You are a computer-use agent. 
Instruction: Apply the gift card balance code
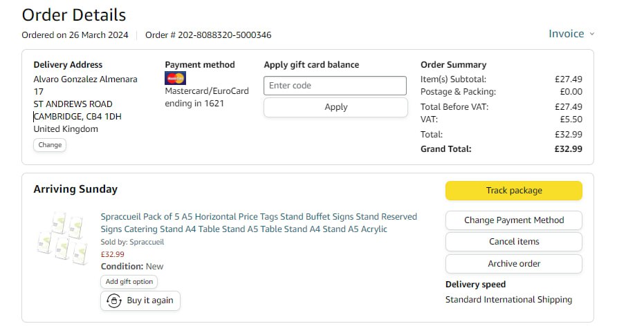(335, 107)
